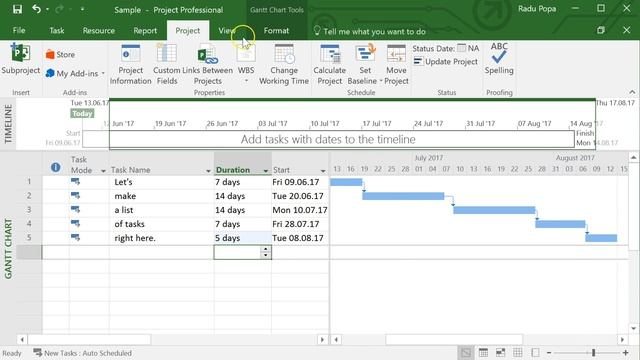Select the task name cell 'make'
The image size is (640, 360).
pos(162,196)
